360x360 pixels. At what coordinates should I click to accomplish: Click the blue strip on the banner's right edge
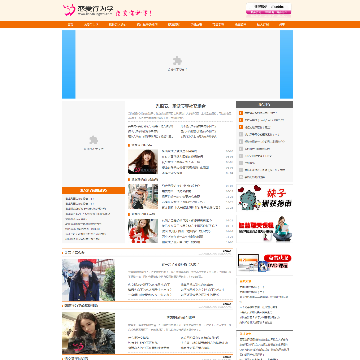286,64
